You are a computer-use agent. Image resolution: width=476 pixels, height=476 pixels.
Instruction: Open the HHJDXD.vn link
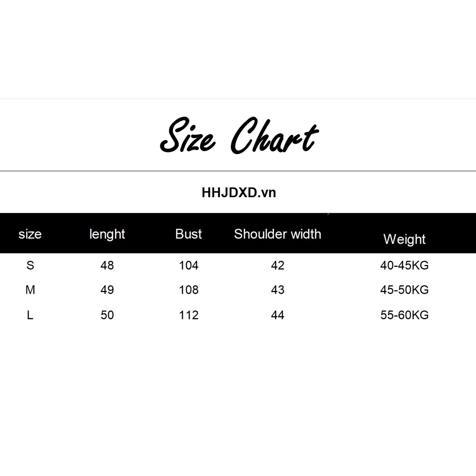coord(238,193)
